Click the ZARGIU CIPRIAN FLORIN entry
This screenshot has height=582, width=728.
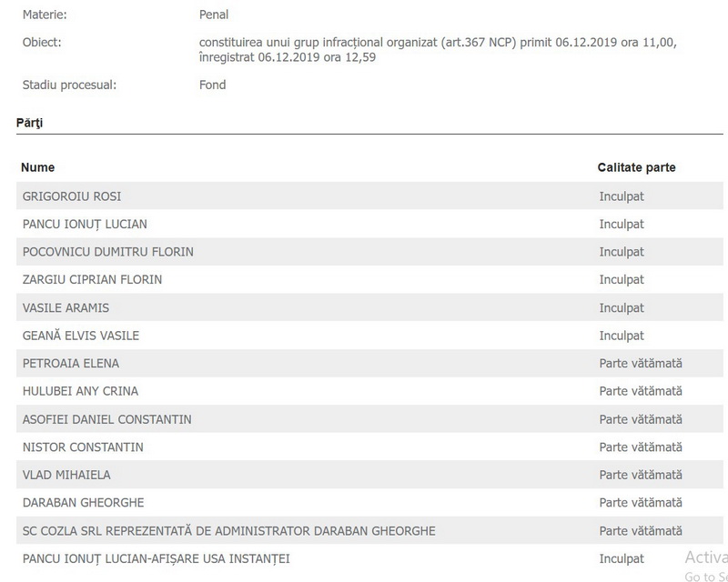(92, 280)
